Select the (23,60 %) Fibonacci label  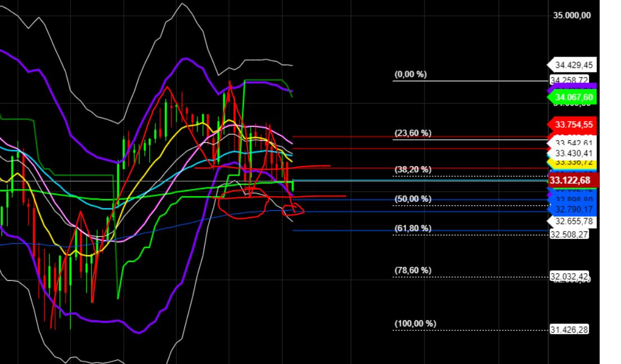412,133
